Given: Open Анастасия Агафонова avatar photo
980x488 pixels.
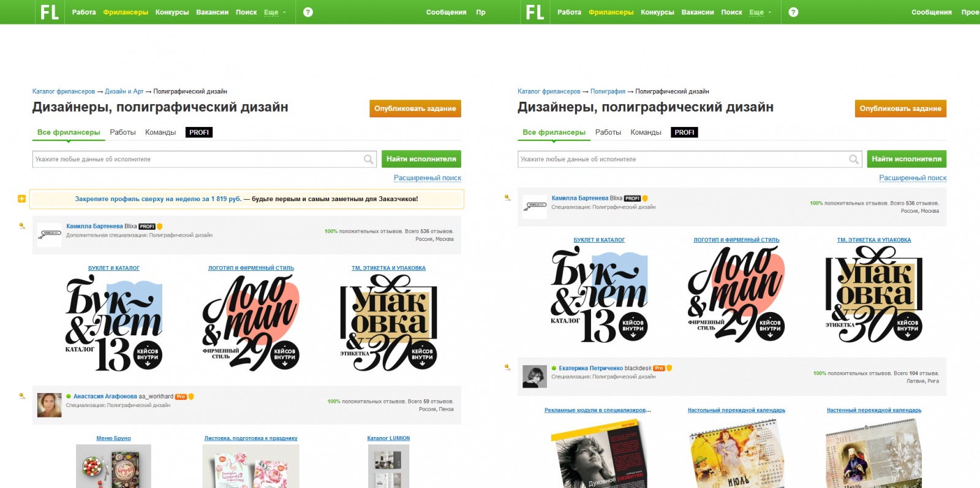Looking at the screenshot, I should pyautogui.click(x=50, y=405).
